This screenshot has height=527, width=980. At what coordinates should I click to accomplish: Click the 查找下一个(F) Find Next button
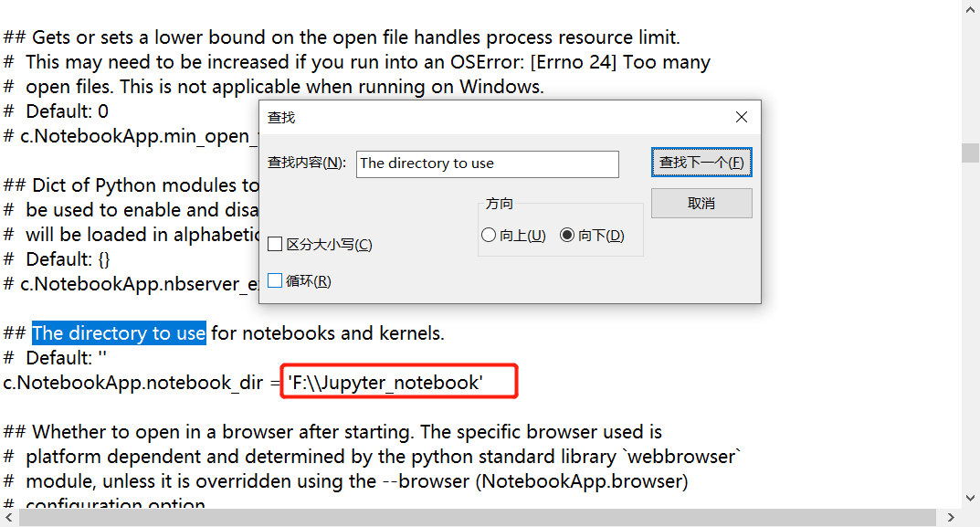coord(701,162)
